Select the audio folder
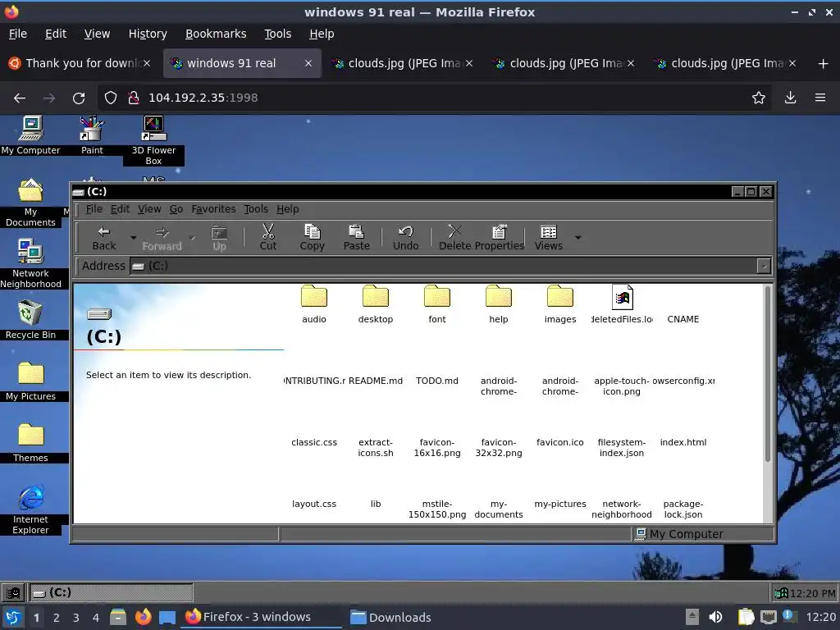The width and height of the screenshot is (840, 630). pyautogui.click(x=314, y=304)
